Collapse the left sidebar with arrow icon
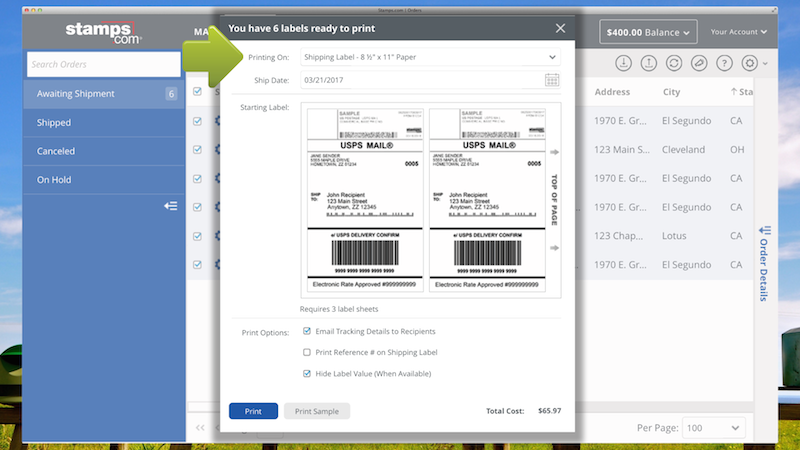 coord(171,206)
